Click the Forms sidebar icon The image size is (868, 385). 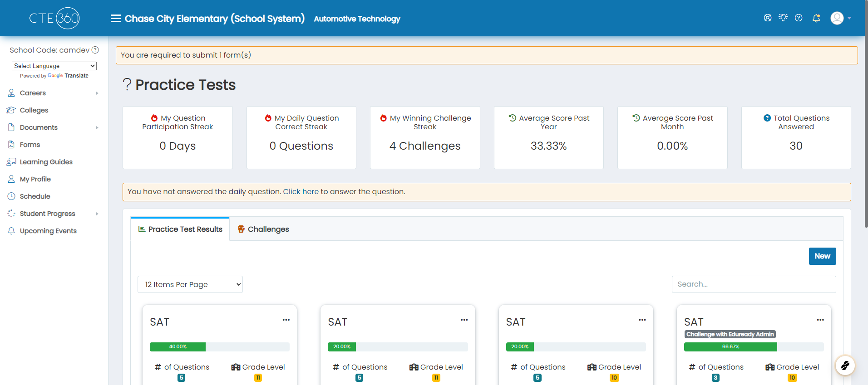(x=11, y=145)
